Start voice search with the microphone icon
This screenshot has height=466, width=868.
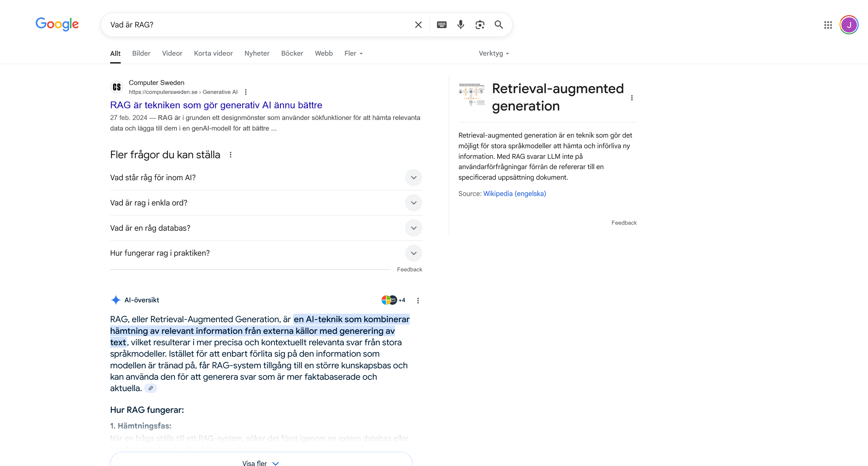click(461, 25)
